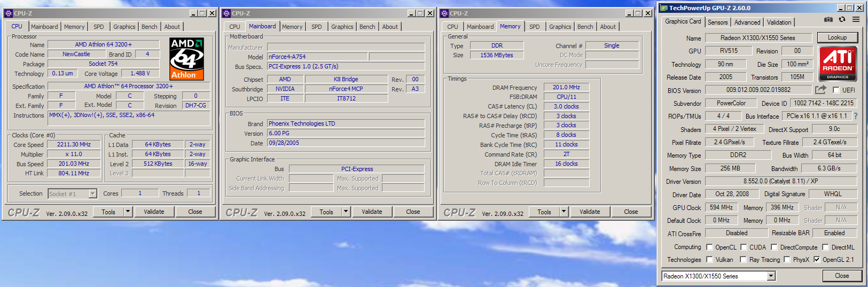Click the RV515 GPU field
The width and height of the screenshot is (868, 287).
[729, 51]
